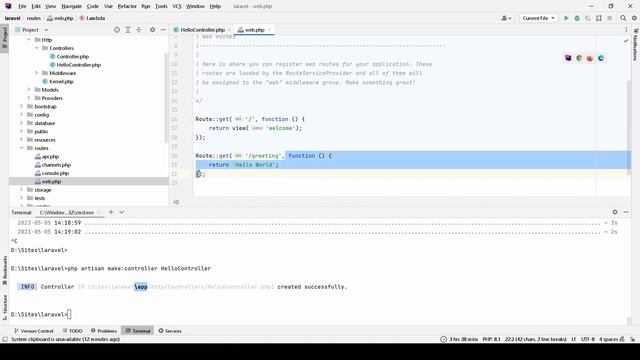Start debugging with the bug icon
Viewport: 640px width, 360px height.
[x=577, y=18]
